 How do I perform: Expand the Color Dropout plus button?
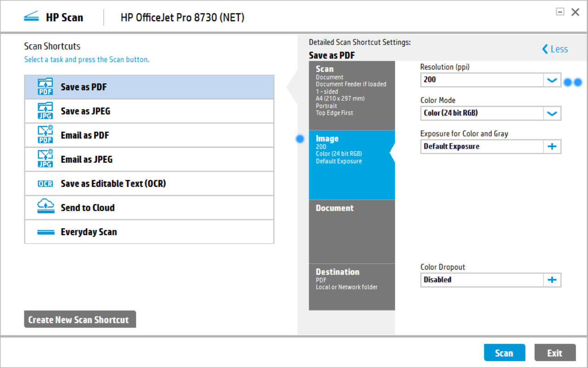click(552, 280)
